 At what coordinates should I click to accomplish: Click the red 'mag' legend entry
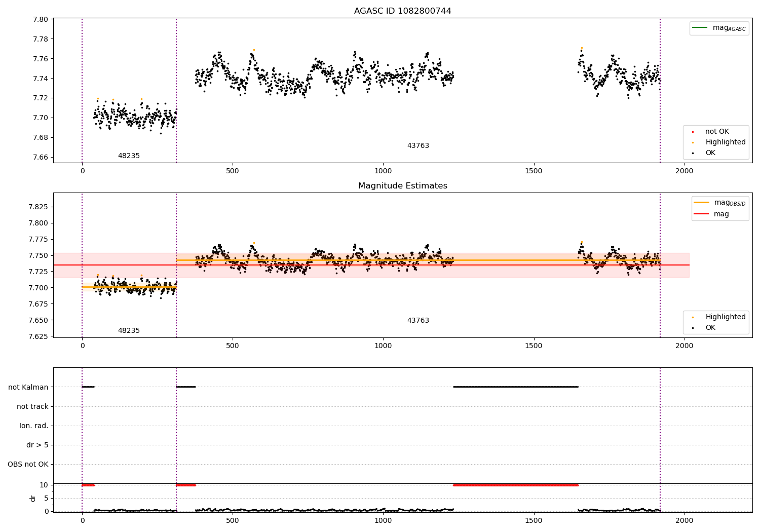coord(712,214)
